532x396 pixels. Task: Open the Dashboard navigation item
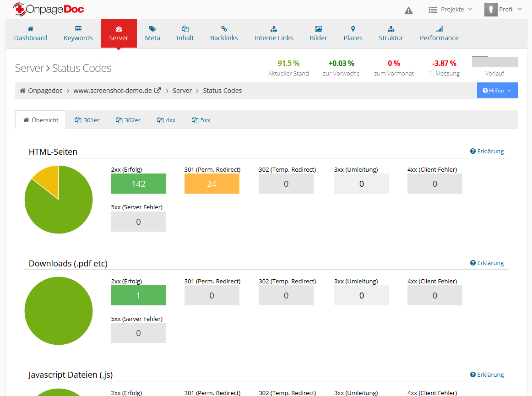(30, 33)
